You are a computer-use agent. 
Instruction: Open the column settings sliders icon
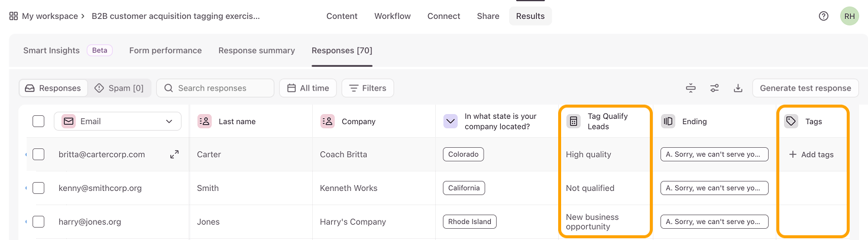tap(715, 88)
